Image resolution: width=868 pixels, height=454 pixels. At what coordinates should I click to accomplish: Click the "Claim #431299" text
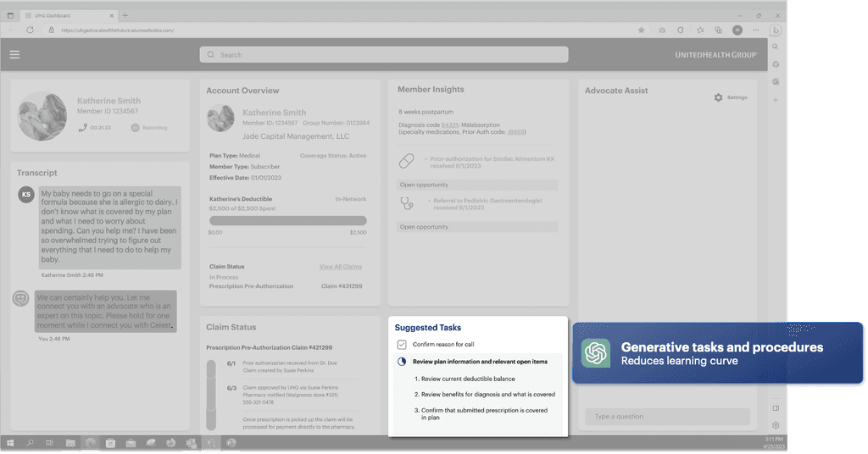(x=342, y=286)
